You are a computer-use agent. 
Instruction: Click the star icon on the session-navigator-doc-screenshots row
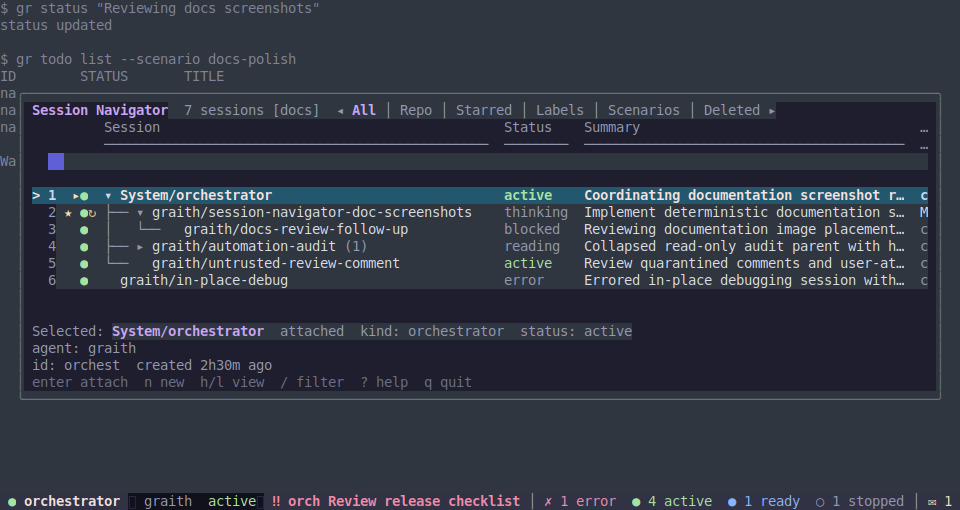pos(68,213)
